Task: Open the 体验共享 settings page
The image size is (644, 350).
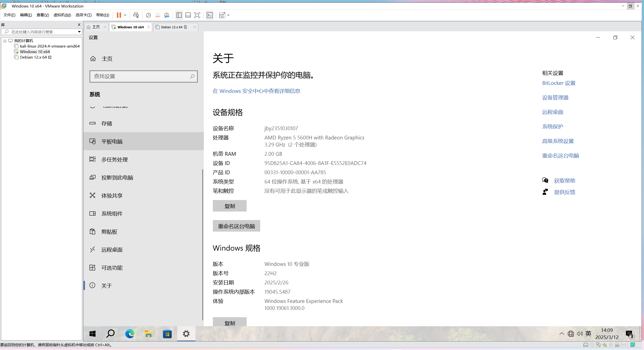Action: (x=144, y=196)
